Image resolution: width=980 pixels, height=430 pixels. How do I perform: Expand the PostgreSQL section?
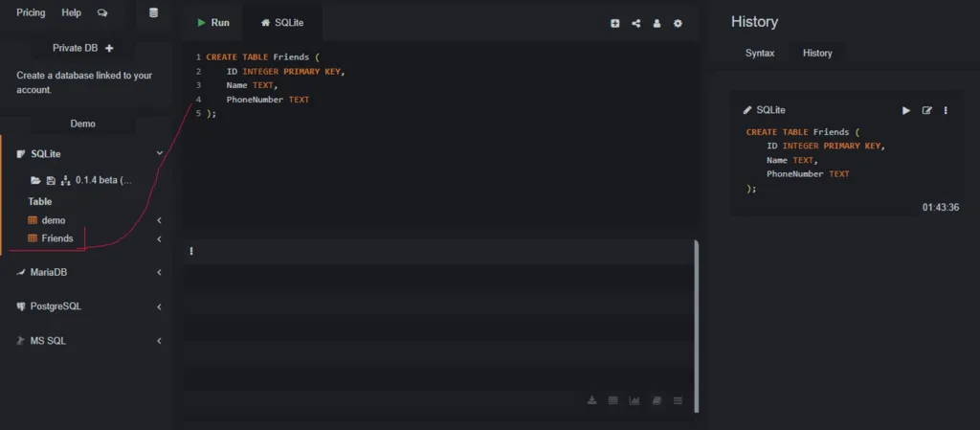159,306
